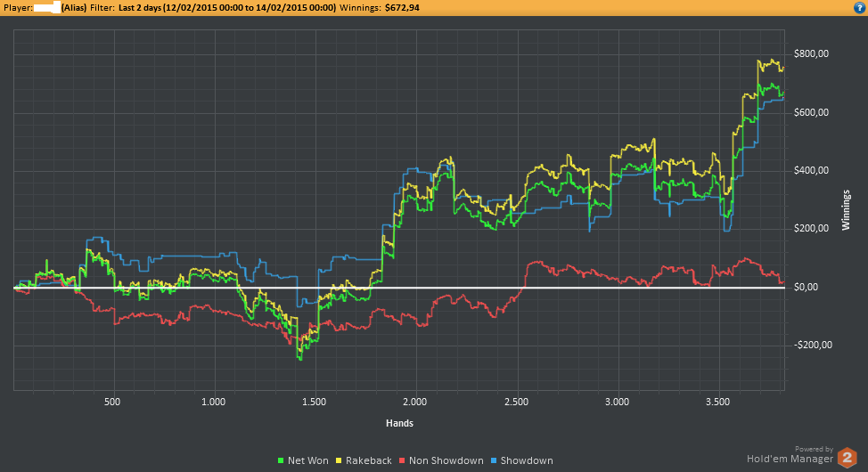Click the Last 2 days filter text
The width and height of the screenshot is (868, 472).
click(227, 8)
